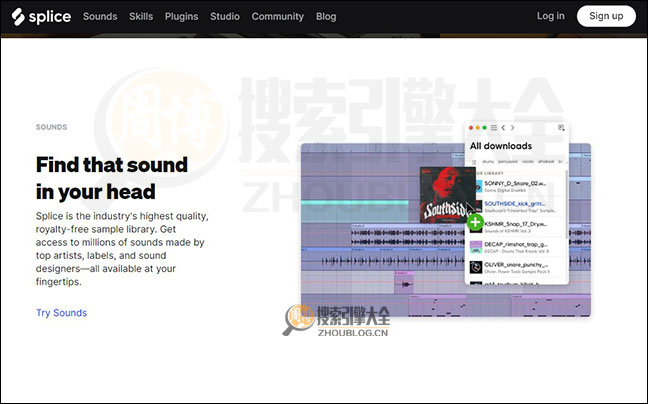Click the green plus drag badge
648x404 pixels.
tap(475, 222)
